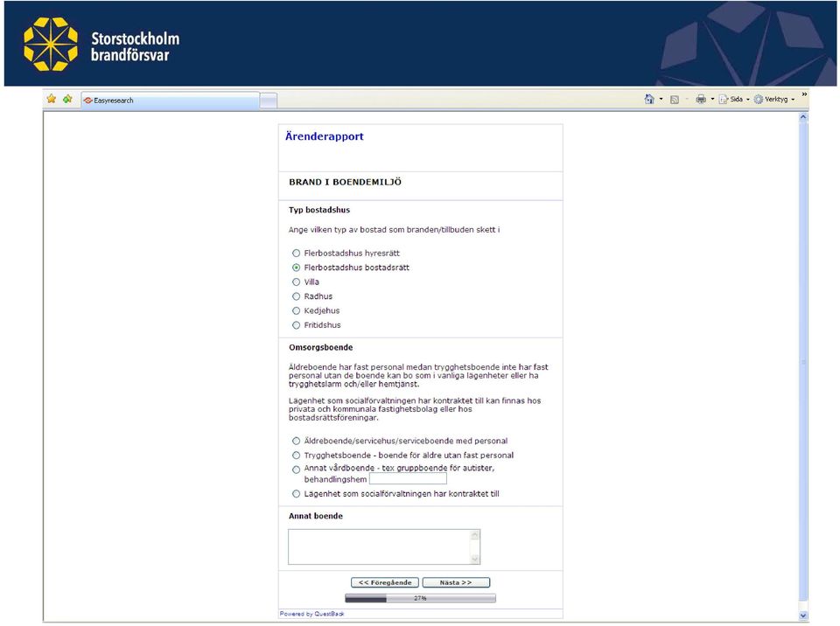Image resolution: width=840 pixels, height=626 pixels.
Task: Select the Kedjehus radio button
Action: tap(297, 311)
